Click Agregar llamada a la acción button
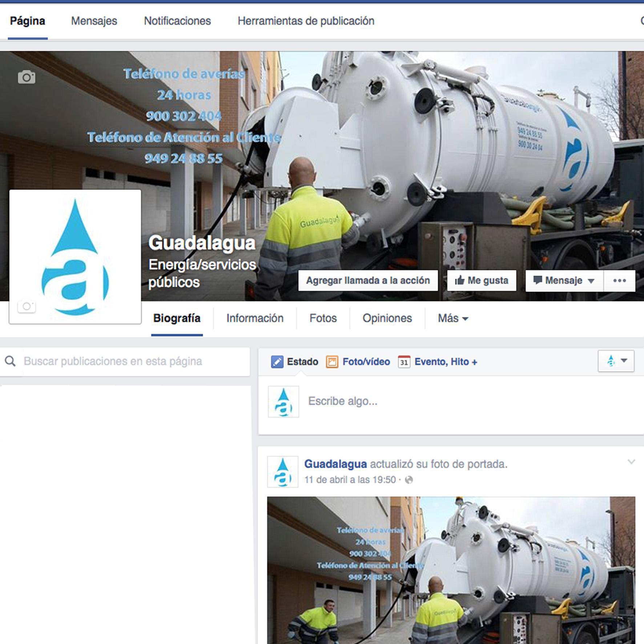 368,281
